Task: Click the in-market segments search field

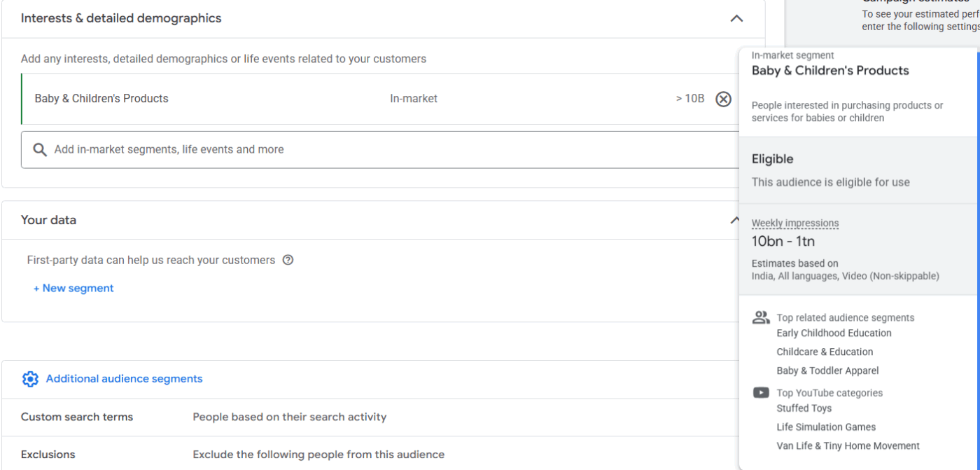Action: (x=280, y=149)
